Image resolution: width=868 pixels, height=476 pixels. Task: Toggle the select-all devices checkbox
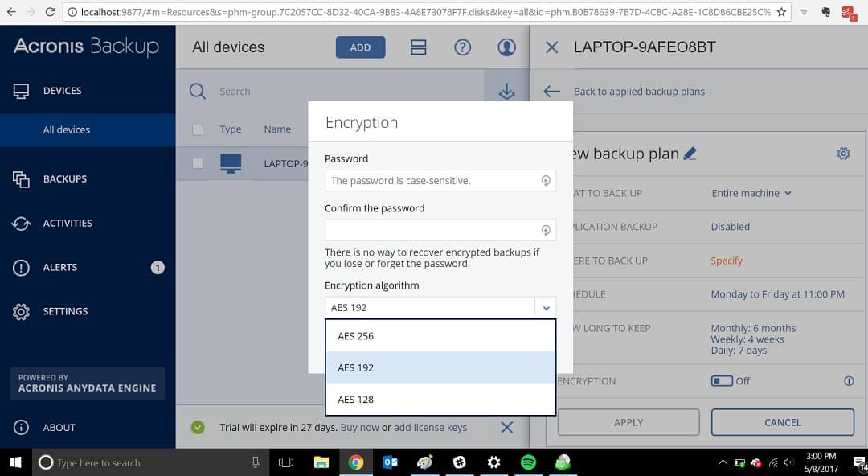pyautogui.click(x=198, y=129)
